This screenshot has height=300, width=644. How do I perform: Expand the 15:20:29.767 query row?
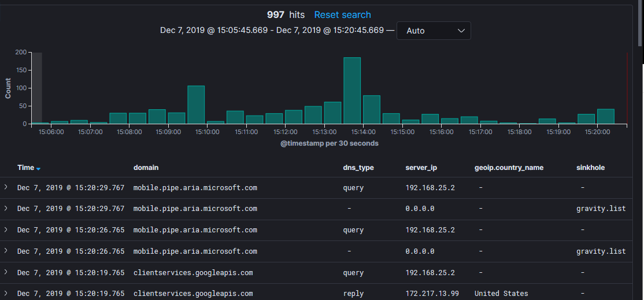coord(6,187)
